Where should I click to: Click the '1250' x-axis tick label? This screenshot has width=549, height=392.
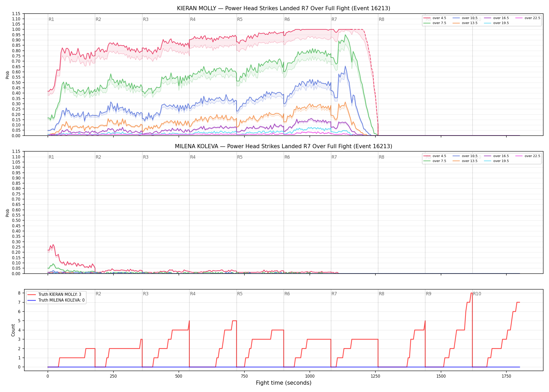pos(375,376)
